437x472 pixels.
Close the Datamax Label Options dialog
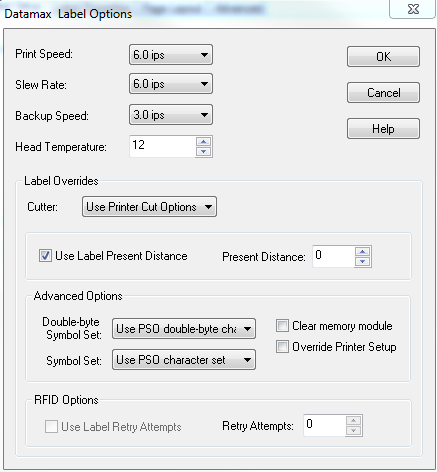click(413, 9)
